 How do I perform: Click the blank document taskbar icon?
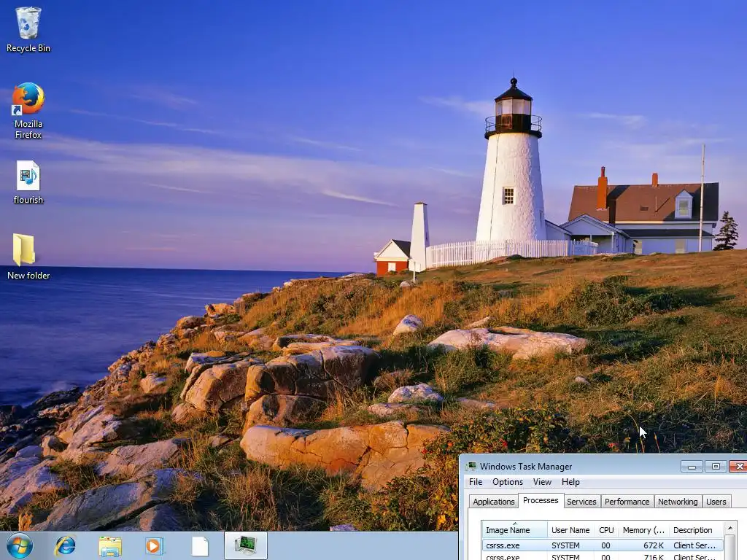200,546
